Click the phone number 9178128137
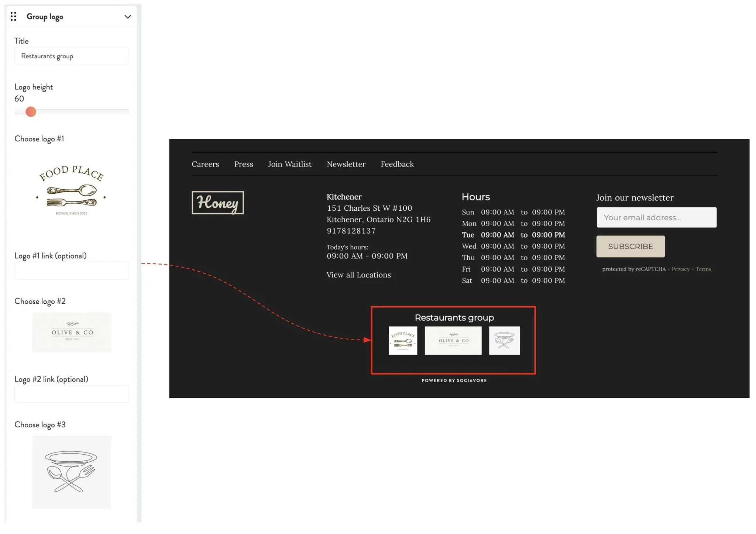This screenshot has width=756, height=534. coord(351,231)
